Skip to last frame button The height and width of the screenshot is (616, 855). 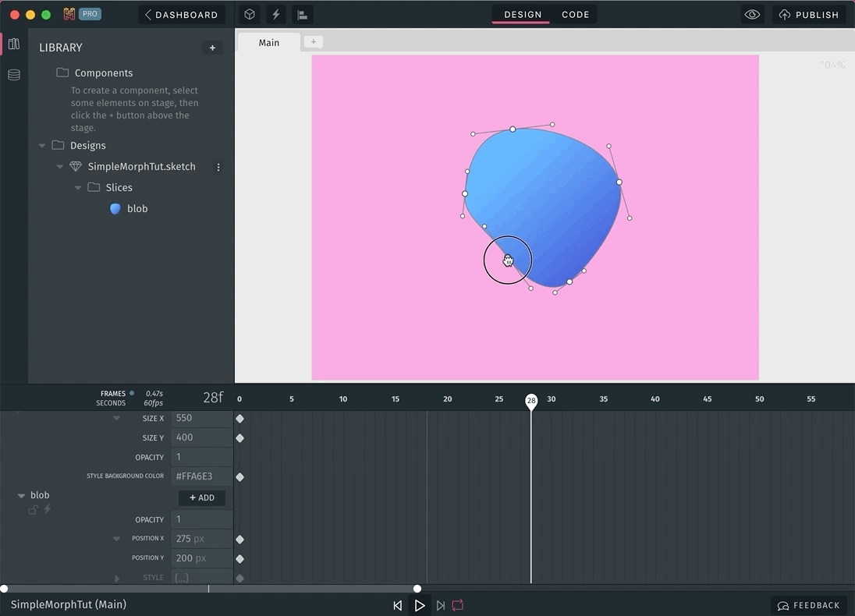tap(441, 606)
